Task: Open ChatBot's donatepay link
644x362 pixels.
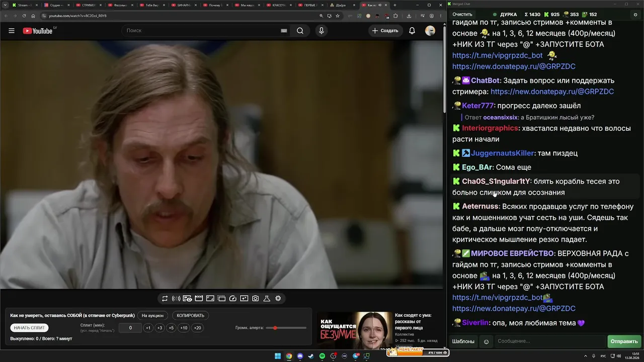Action: [x=552, y=92]
